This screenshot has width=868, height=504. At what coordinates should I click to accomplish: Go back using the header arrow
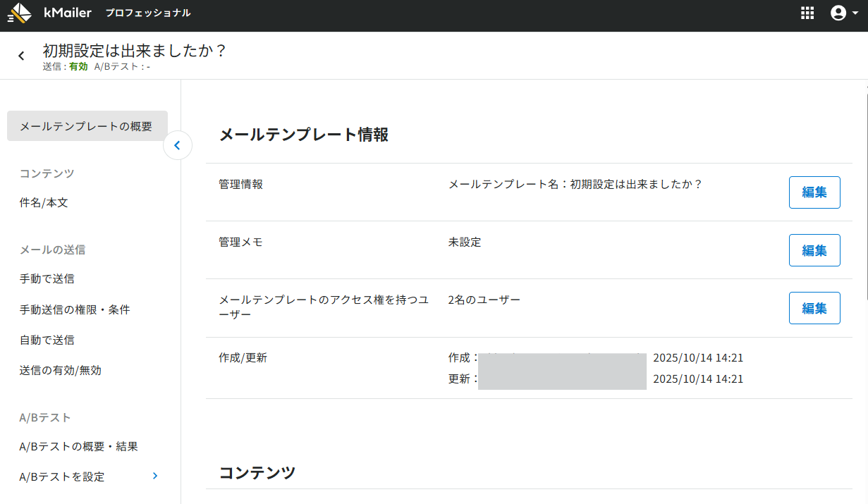click(22, 56)
